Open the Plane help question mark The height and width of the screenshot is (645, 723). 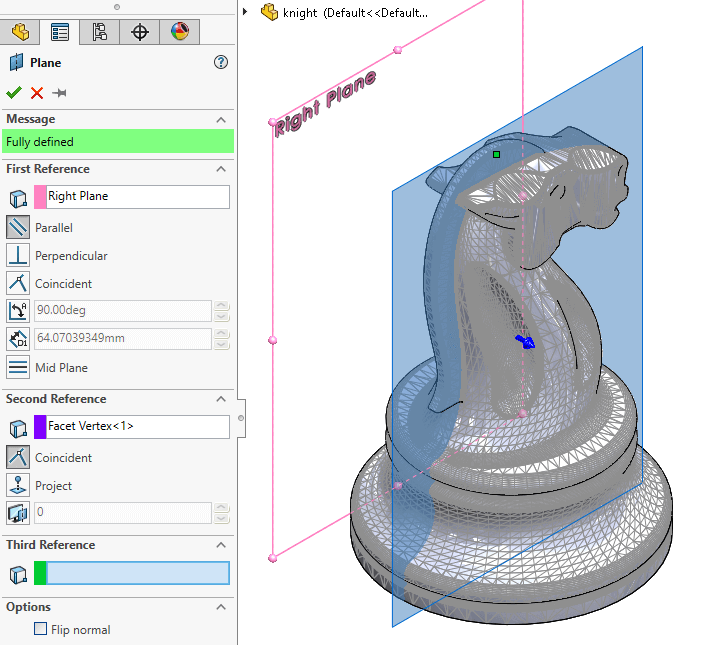[x=221, y=62]
